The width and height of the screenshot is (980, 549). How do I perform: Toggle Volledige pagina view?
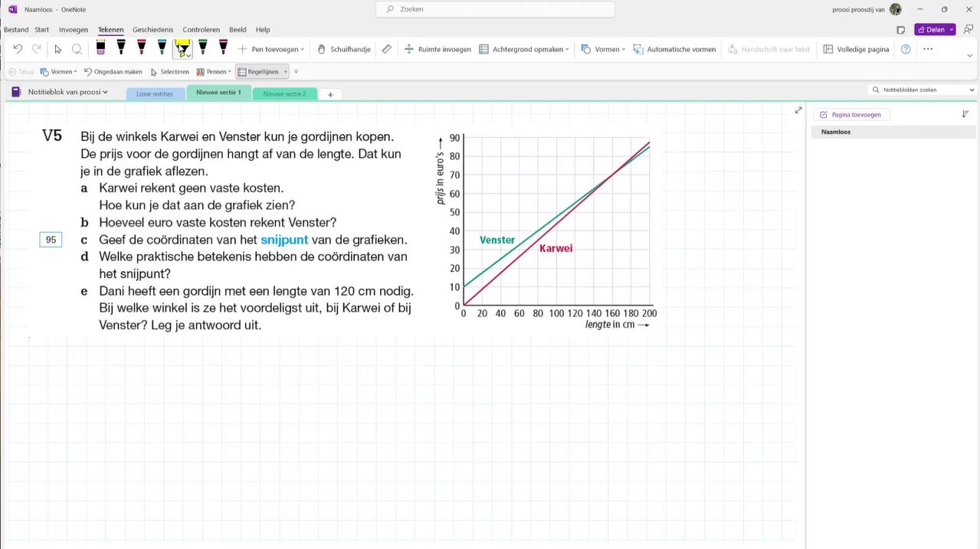(857, 49)
